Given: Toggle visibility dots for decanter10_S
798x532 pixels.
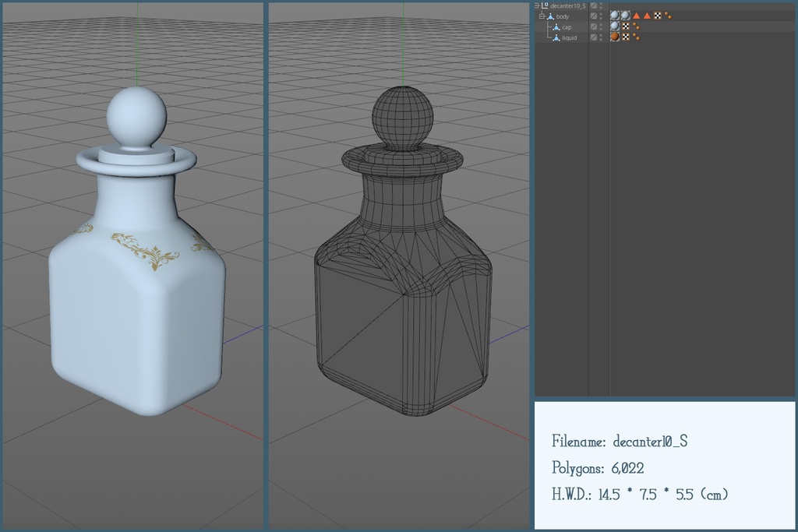Looking at the screenshot, I should point(601,5).
